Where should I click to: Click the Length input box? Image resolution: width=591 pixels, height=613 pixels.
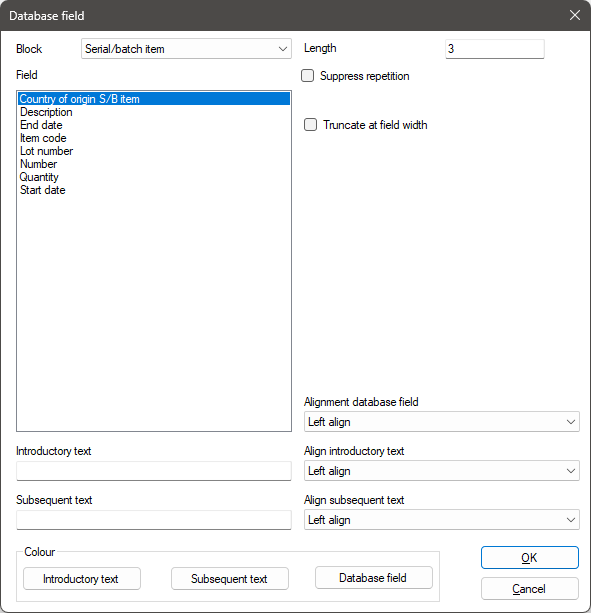pos(494,49)
